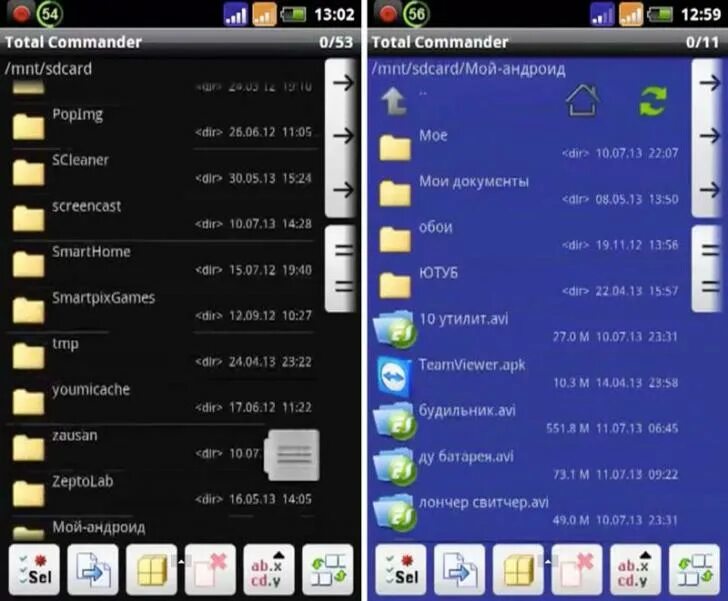The height and width of the screenshot is (601, 728).
Task: Open Copy/Move dialog in the /mnt/sdcard screen
Action: tap(93, 569)
